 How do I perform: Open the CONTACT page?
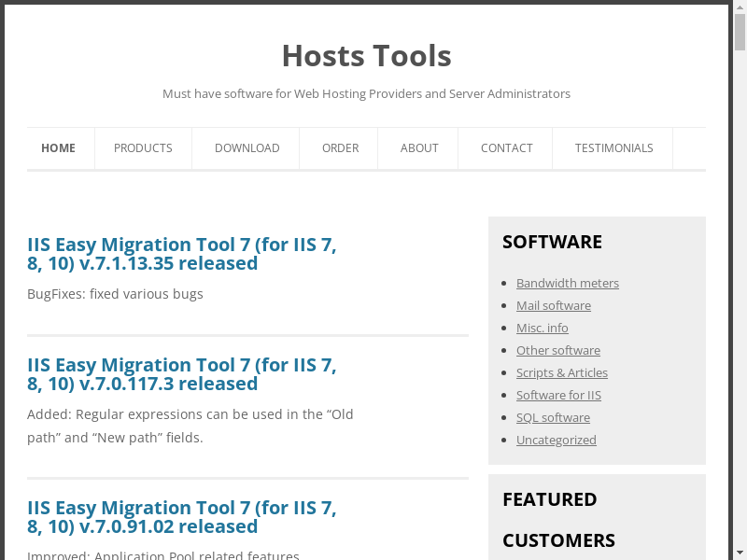tap(506, 148)
